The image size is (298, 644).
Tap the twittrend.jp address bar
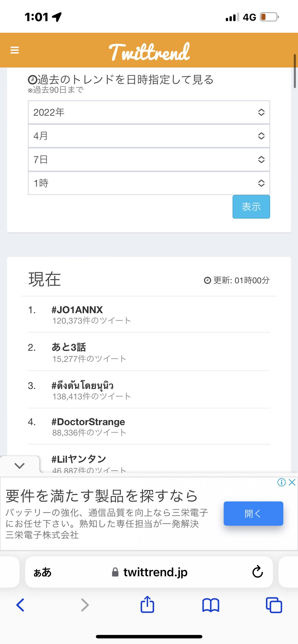coord(149,572)
